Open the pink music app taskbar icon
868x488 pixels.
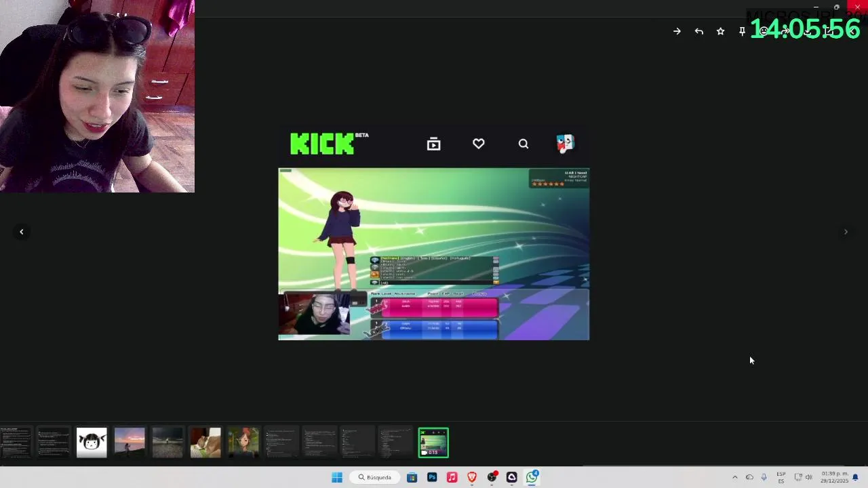pyautogui.click(x=452, y=477)
